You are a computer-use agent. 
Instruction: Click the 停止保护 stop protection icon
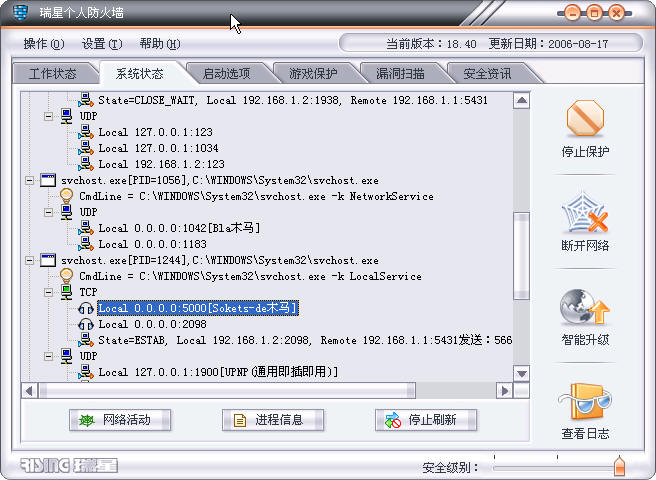(x=585, y=118)
